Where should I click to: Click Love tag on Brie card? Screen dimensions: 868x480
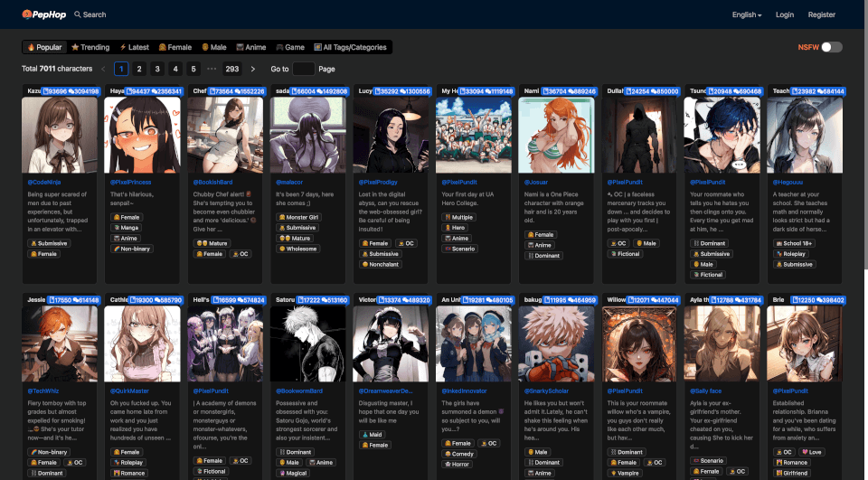pos(812,452)
